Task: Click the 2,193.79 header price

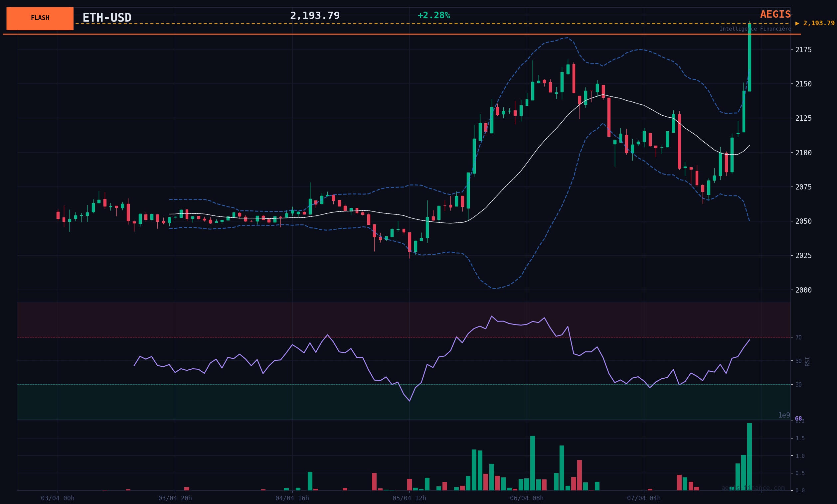Action: pyautogui.click(x=315, y=16)
